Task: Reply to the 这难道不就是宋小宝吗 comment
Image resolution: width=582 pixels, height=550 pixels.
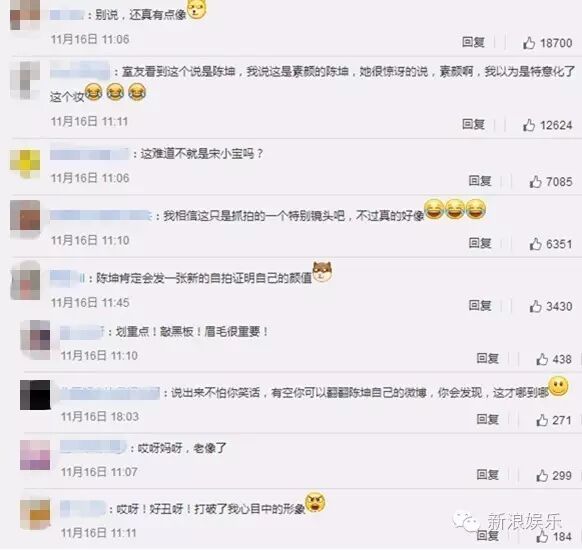Action: (480, 181)
